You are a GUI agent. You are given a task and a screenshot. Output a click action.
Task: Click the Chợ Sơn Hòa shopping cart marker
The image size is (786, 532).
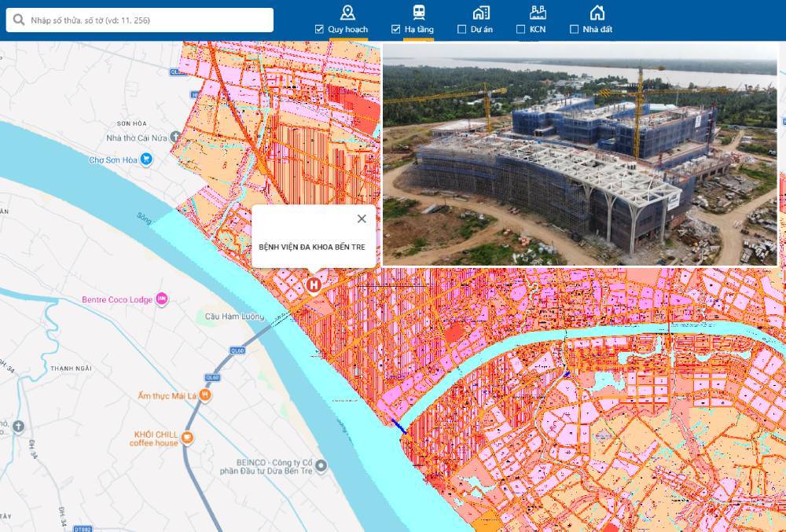click(146, 160)
